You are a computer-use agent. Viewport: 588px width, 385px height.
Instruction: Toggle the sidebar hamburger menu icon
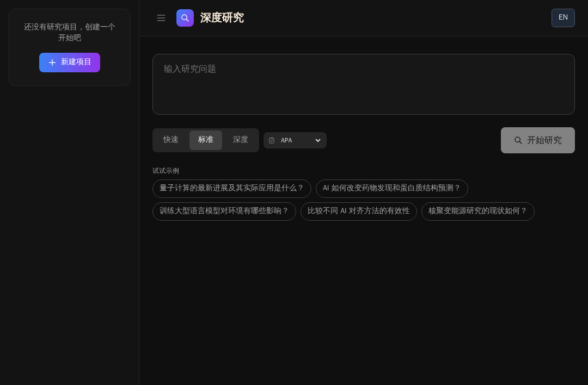pyautogui.click(x=161, y=18)
